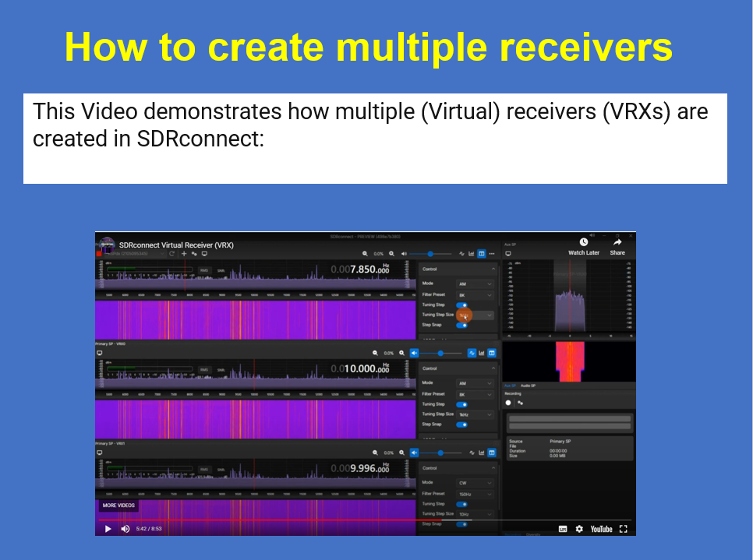753x560 pixels.
Task: Open YouTube player settings gear
Action: [x=579, y=529]
